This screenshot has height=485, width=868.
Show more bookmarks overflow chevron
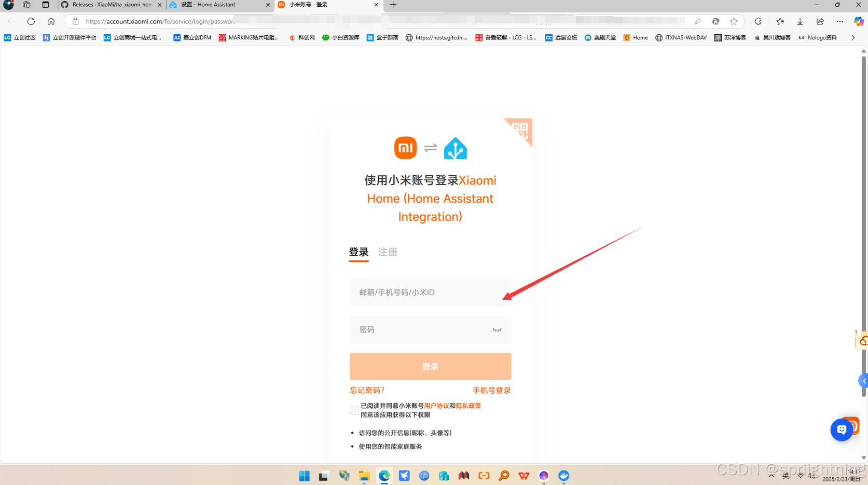[x=853, y=37]
